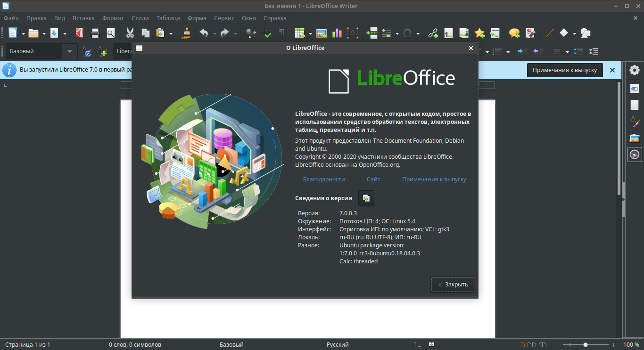This screenshot has height=350, width=644.
Task: Run Spelling check via the toolbar icon
Action: 266,33
